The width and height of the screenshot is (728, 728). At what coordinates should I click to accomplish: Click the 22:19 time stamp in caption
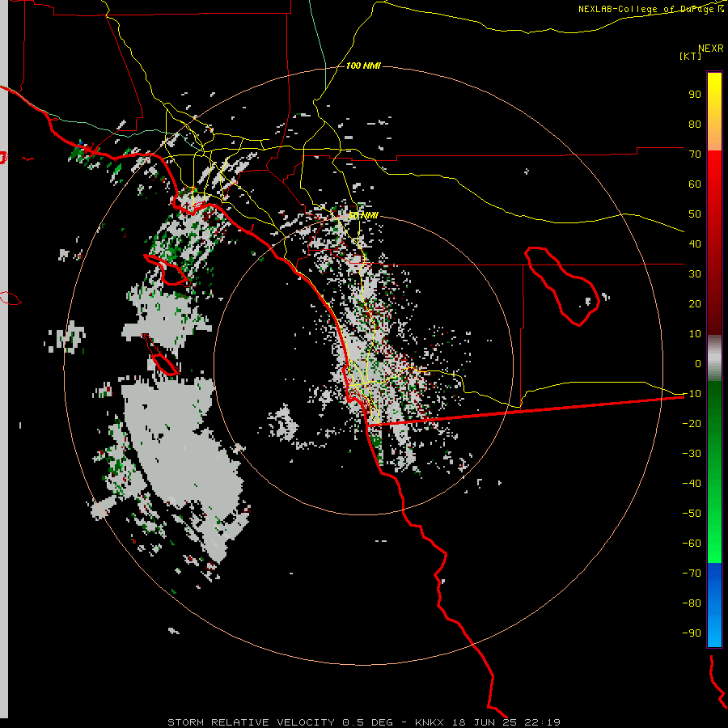pyautogui.click(x=543, y=722)
